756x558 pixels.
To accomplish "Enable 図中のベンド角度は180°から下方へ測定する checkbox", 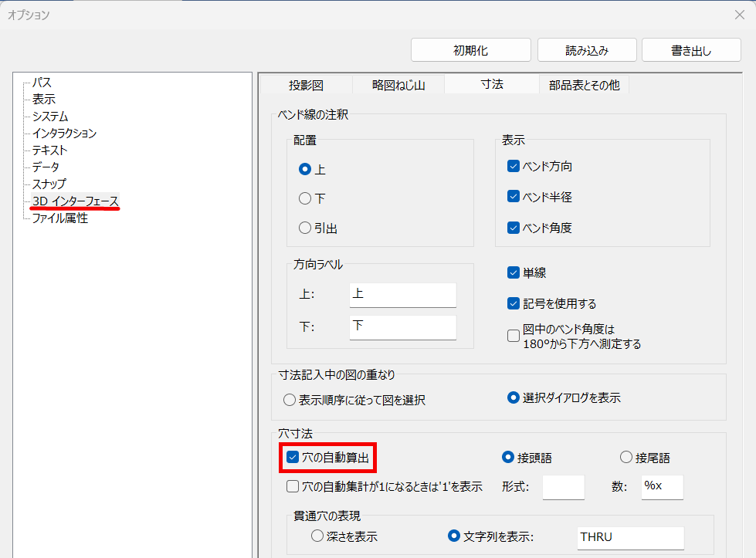I will 514,336.
